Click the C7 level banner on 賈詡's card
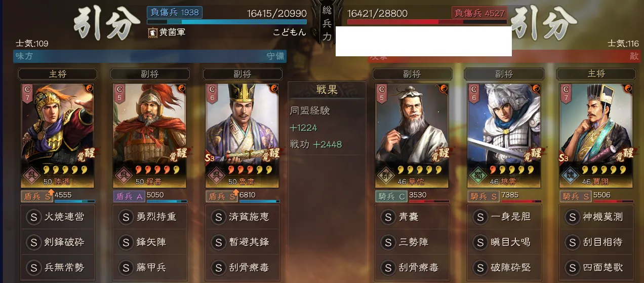This screenshot has height=283, width=644. point(566,93)
